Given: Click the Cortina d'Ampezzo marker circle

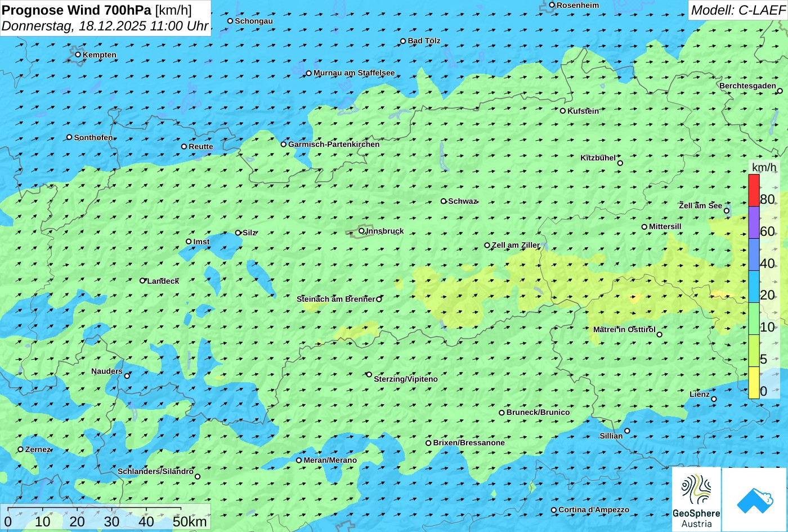Looking at the screenshot, I should pos(554,510).
